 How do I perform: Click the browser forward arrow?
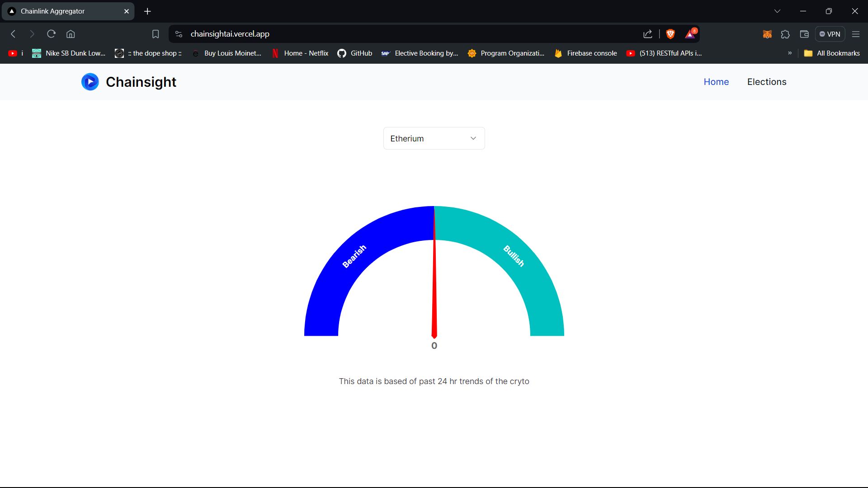(32, 34)
